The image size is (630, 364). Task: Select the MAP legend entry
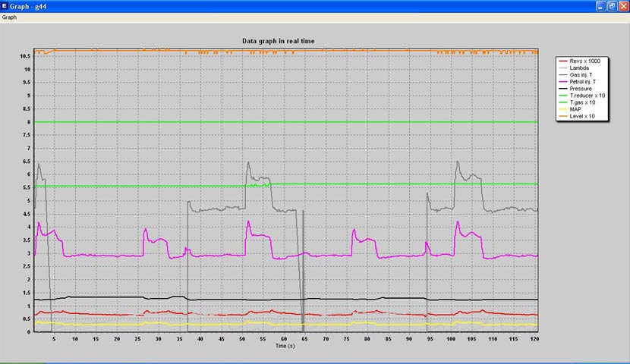[x=577, y=109]
